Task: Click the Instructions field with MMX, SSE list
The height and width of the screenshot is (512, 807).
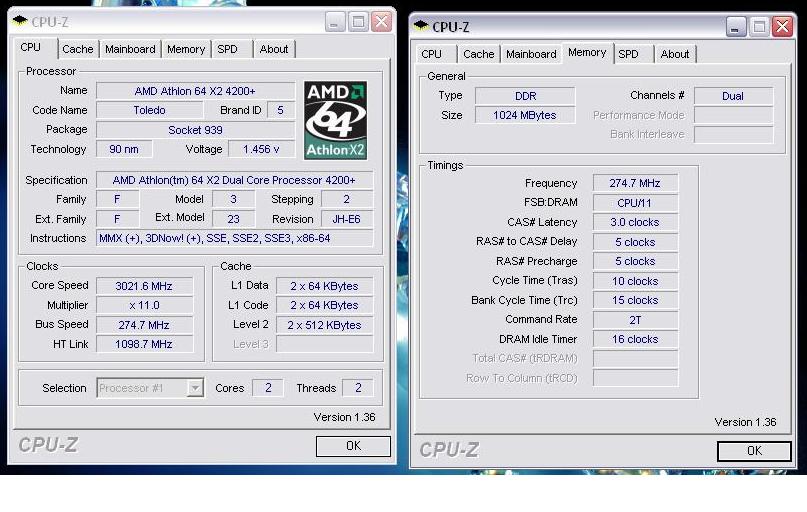Action: click(x=234, y=239)
